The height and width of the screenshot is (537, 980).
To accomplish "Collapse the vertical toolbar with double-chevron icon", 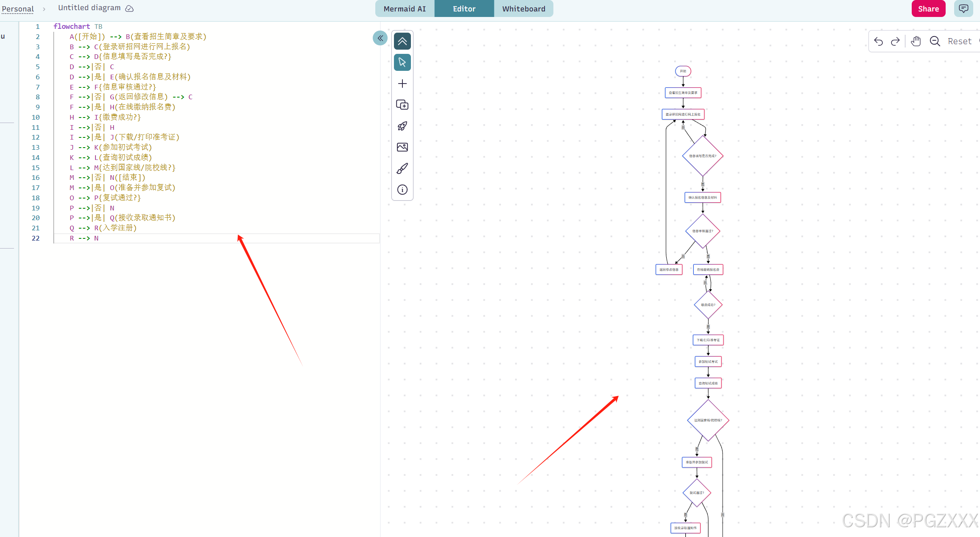I will (x=402, y=41).
